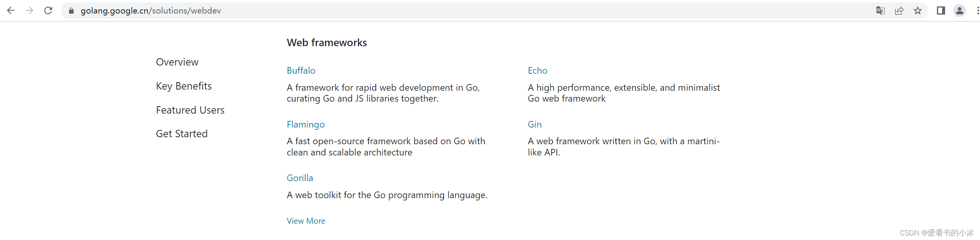The width and height of the screenshot is (980, 240).
Task: Click View More frameworks link
Action: point(306,221)
